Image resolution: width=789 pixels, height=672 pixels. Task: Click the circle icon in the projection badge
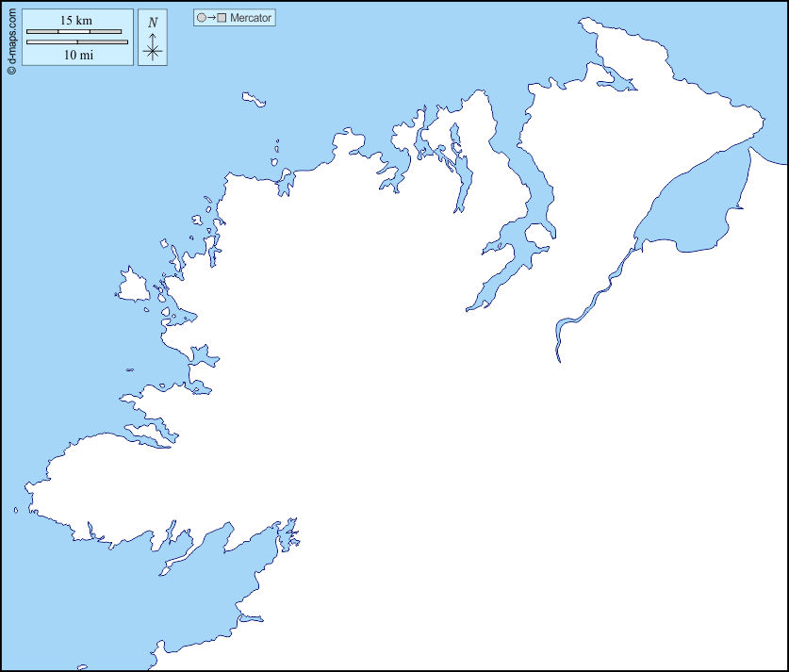click(201, 18)
